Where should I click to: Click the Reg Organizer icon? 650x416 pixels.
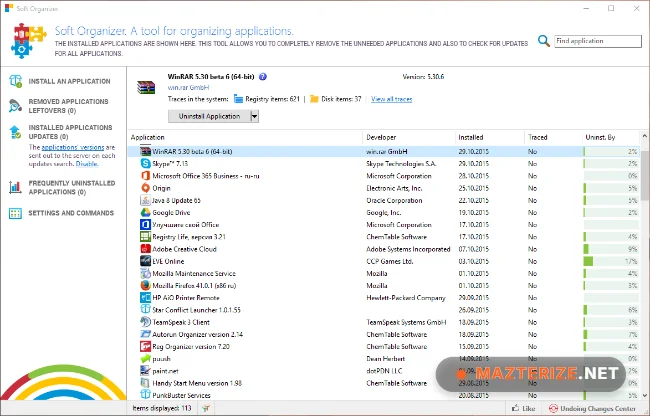coord(146,346)
